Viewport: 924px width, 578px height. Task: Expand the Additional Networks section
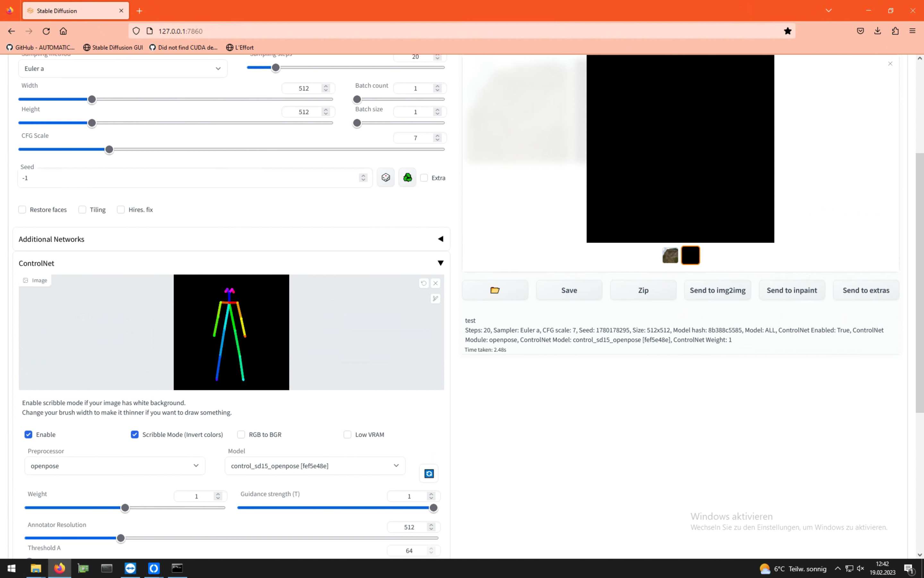[231, 239]
